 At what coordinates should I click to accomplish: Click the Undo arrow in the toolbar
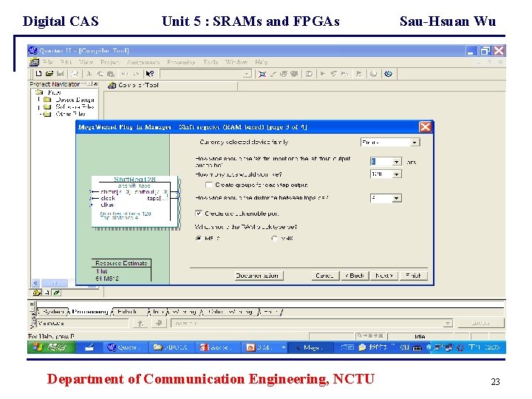(x=125, y=74)
